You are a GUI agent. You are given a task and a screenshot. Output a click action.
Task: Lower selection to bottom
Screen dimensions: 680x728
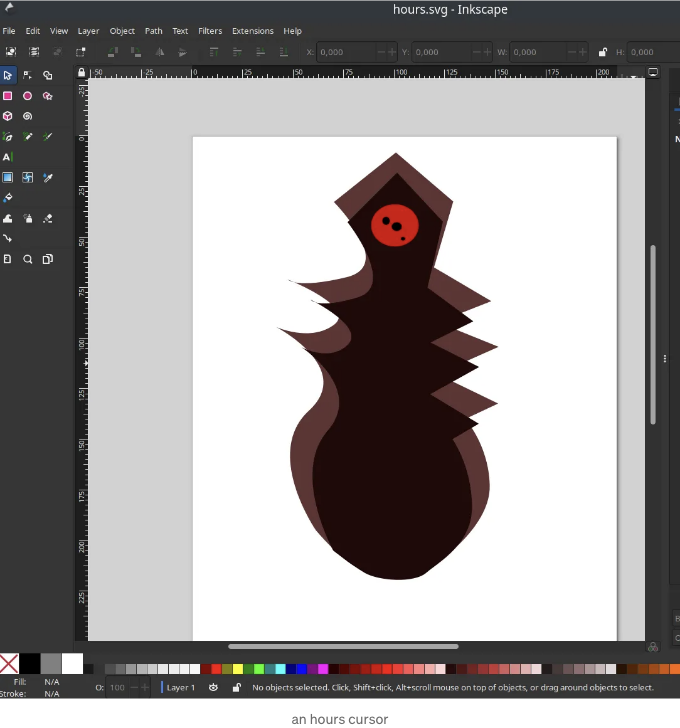point(284,52)
